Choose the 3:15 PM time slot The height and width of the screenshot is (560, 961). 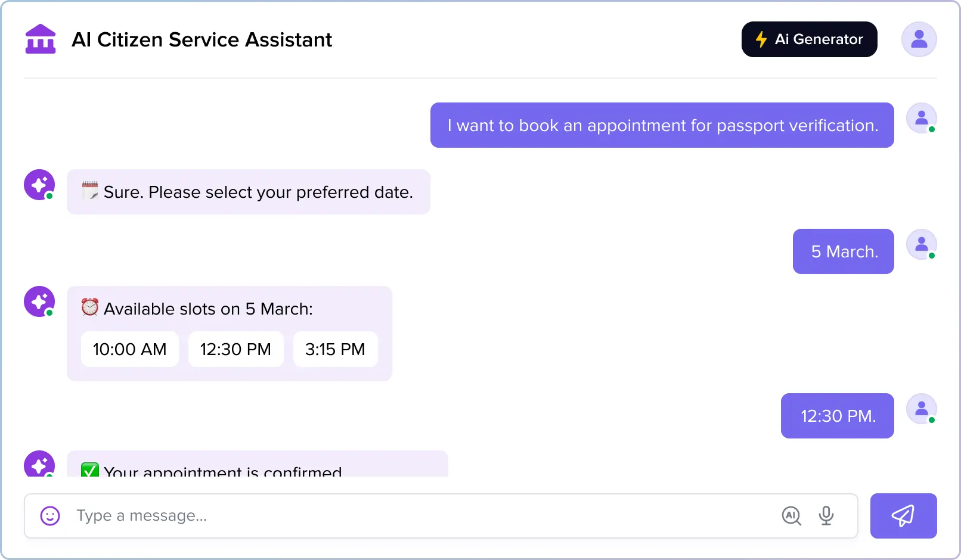coord(335,349)
